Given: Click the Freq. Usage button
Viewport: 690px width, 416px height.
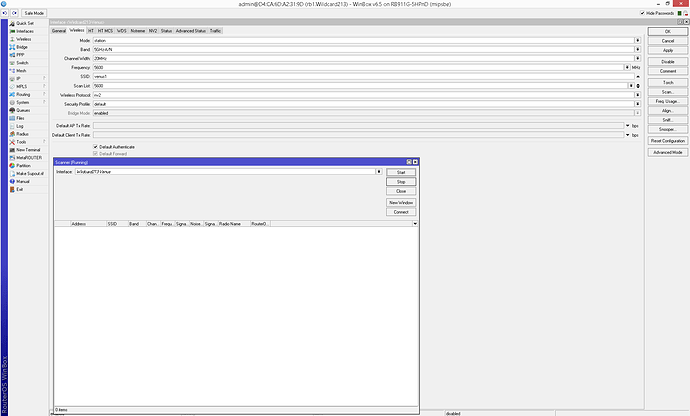Looking at the screenshot, I should [667, 101].
